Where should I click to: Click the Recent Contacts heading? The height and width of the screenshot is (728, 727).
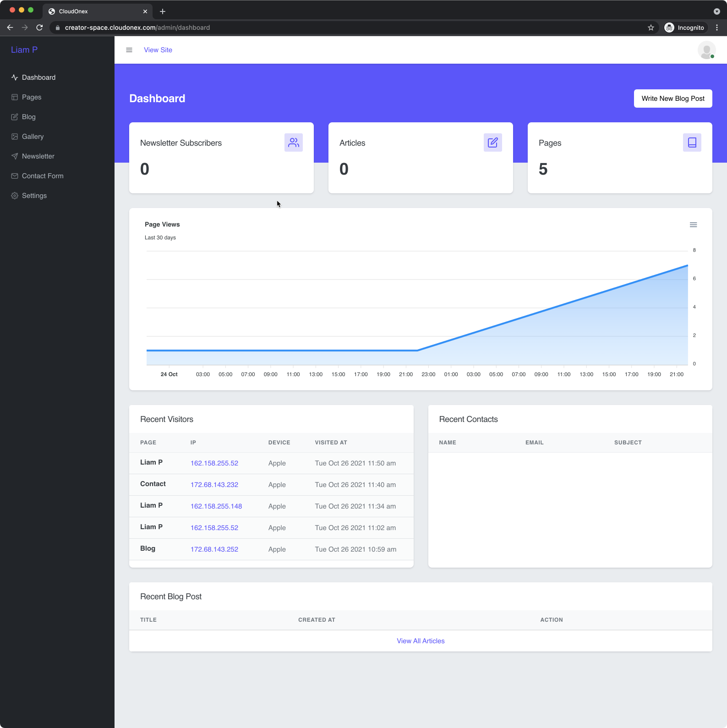point(468,419)
